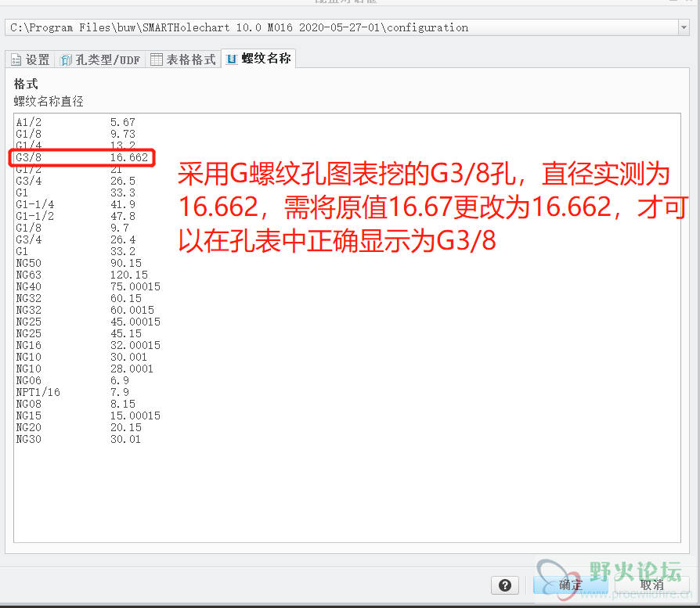This screenshot has width=700, height=608.
Task: Click the diameter value 32.00015
Action: [135, 345]
